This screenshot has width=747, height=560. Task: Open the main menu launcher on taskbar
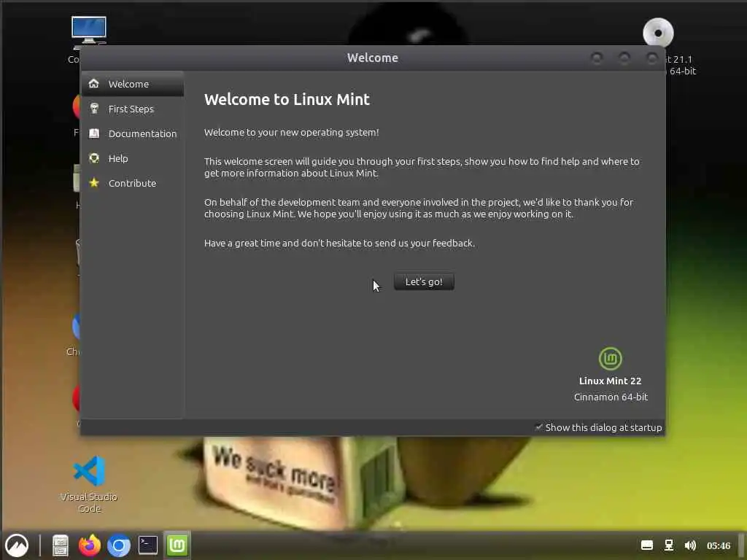click(17, 545)
